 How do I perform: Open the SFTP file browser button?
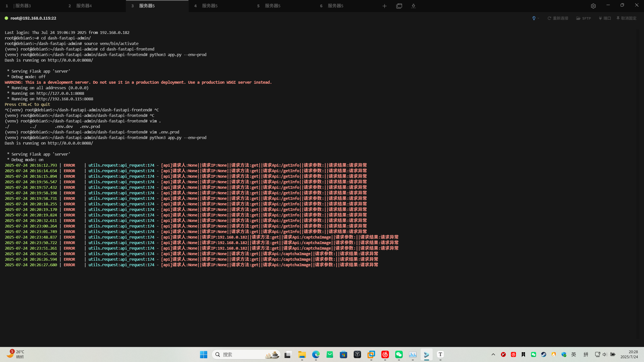point(584,18)
